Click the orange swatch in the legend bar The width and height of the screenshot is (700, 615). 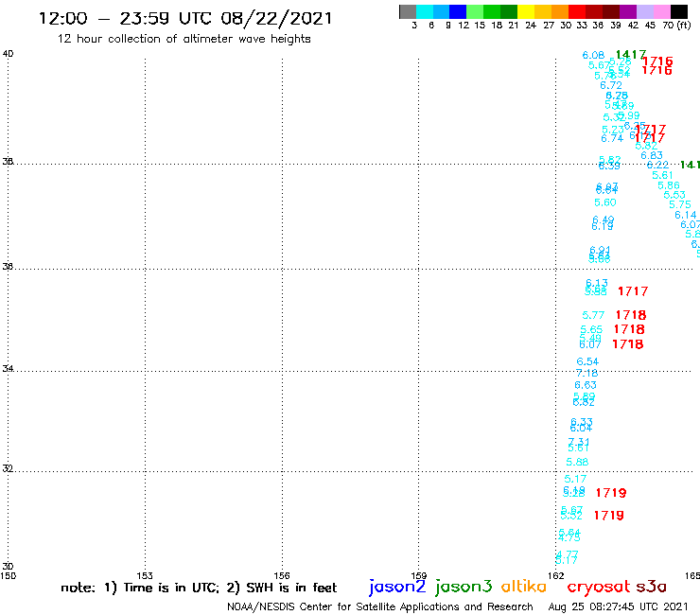coord(560,11)
